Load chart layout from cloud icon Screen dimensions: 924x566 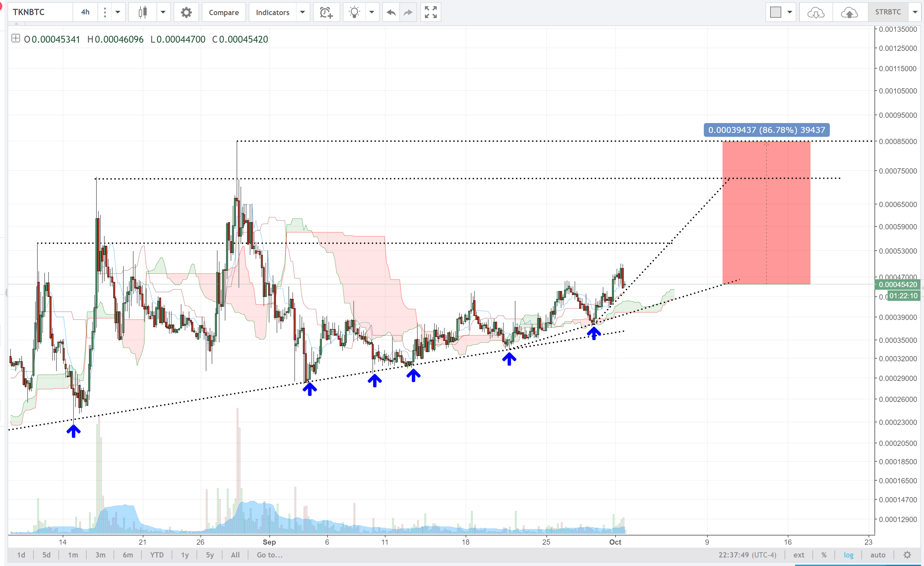click(816, 12)
